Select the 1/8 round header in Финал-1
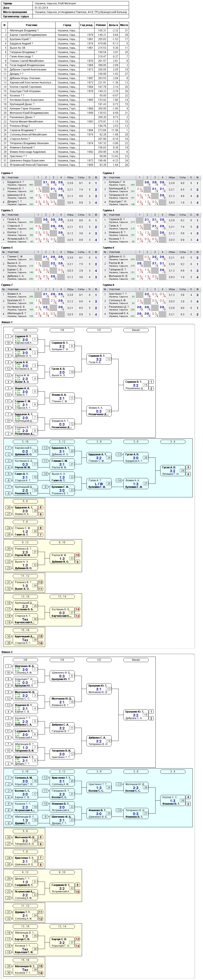Image resolution: width=203 pixels, height=980 pixels. pyautogui.click(x=25, y=330)
